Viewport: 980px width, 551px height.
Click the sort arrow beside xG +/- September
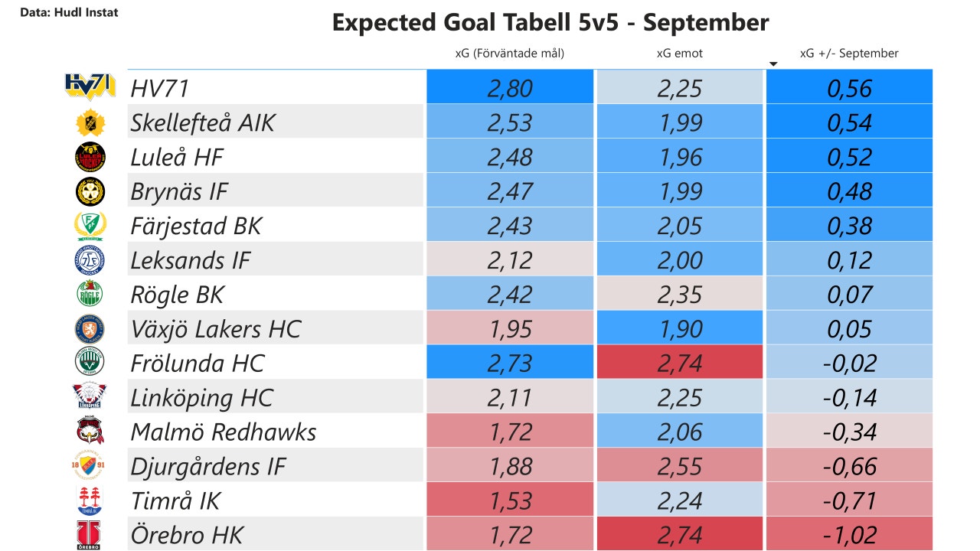[x=773, y=64]
